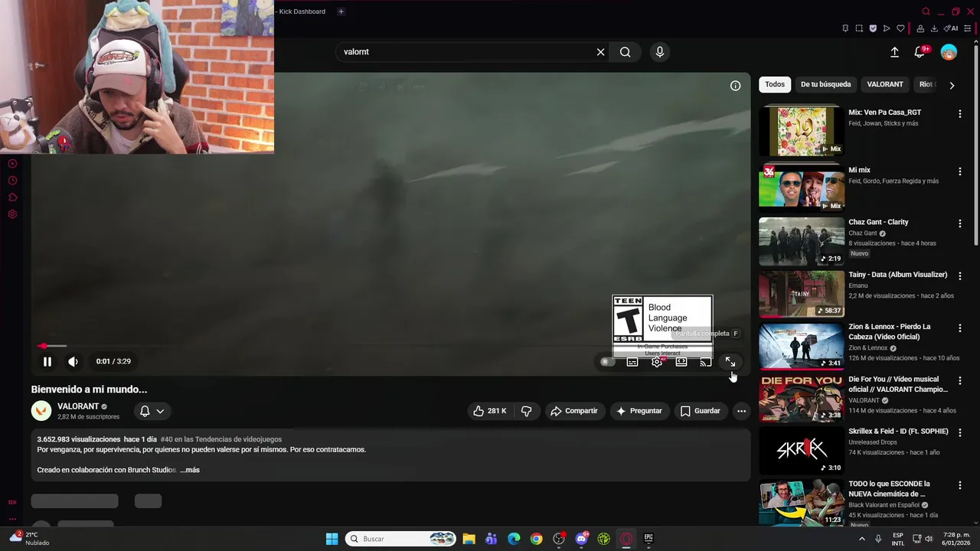Select the Todos filter chip
This screenshot has width=980, height=551.
click(775, 84)
